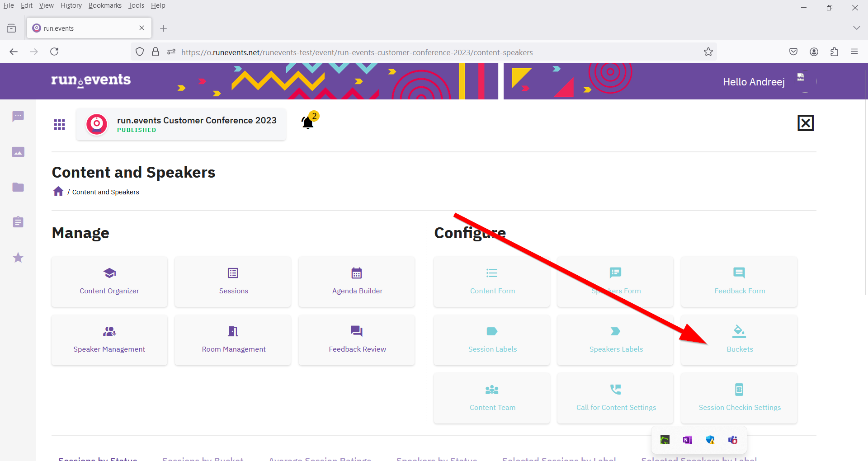Open the Tools menu
Image resolution: width=868 pixels, height=461 pixels.
click(x=136, y=5)
